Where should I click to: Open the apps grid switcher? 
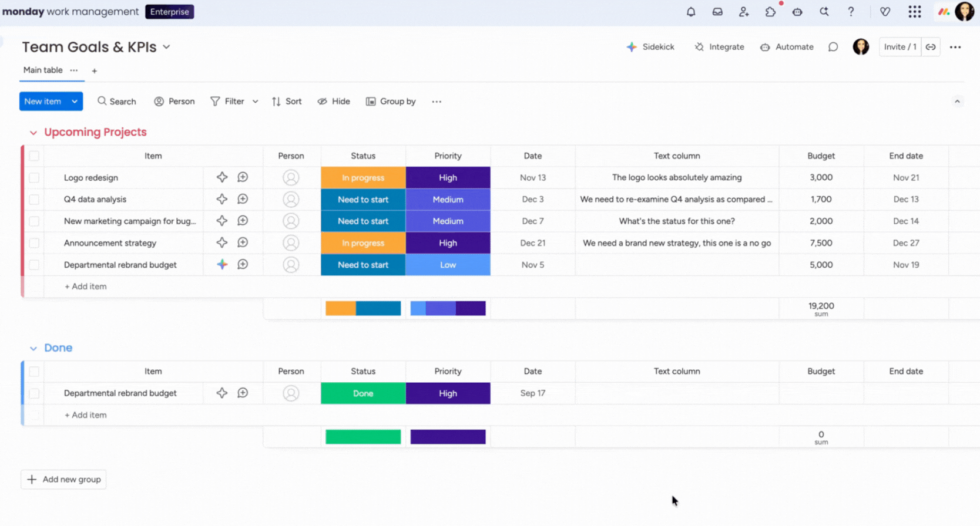click(x=914, y=12)
